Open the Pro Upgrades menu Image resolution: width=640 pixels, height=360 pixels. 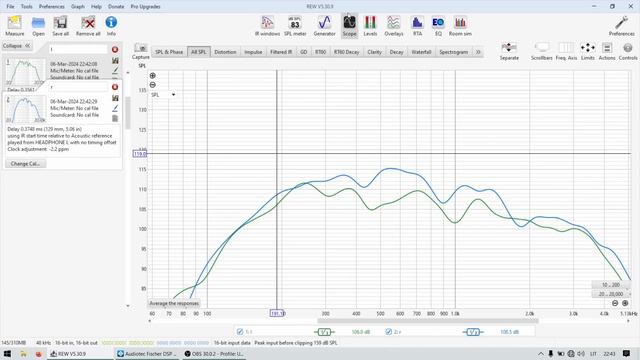click(x=145, y=7)
